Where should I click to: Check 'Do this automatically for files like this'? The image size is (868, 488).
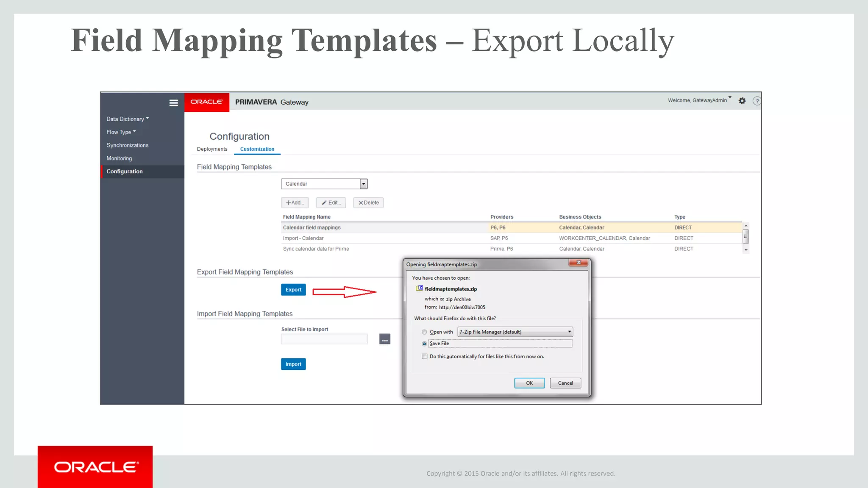[x=424, y=357]
